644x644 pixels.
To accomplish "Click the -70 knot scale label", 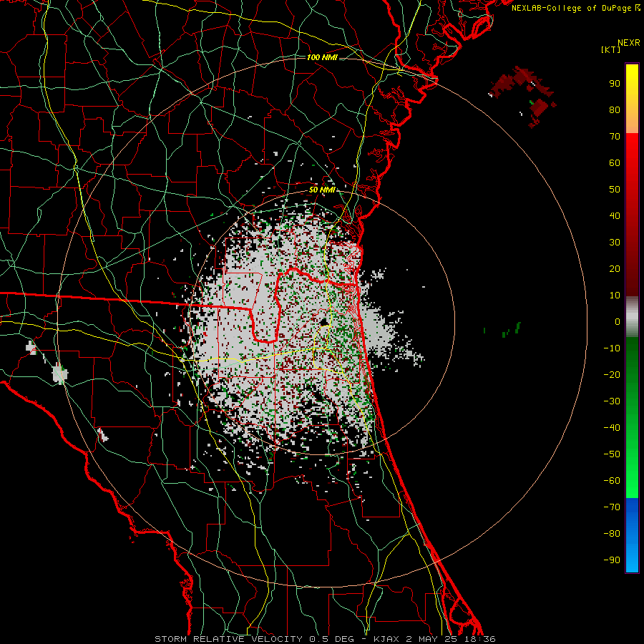I will (612, 507).
